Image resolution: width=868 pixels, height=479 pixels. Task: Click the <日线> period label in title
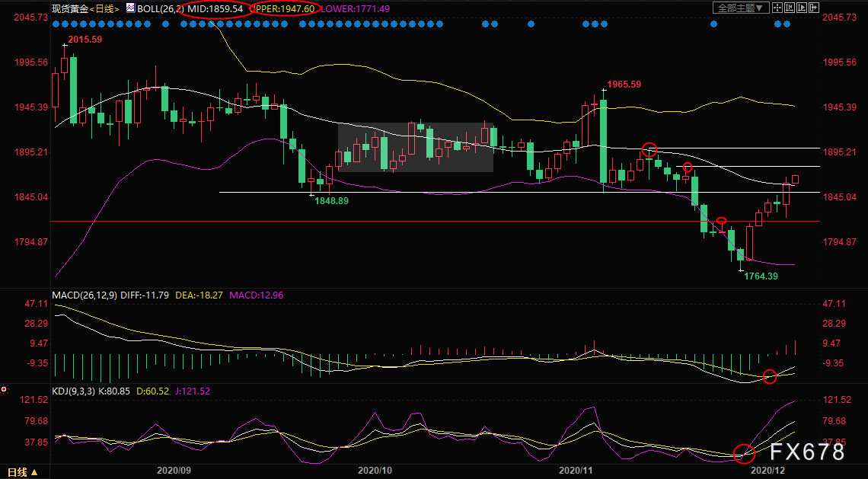[104, 8]
